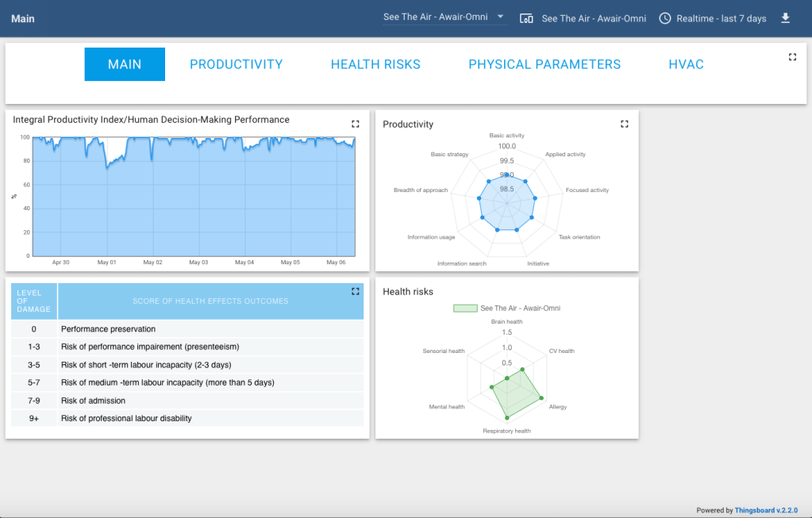Click the devices entity icon in header
This screenshot has height=518, width=812.
pos(526,18)
